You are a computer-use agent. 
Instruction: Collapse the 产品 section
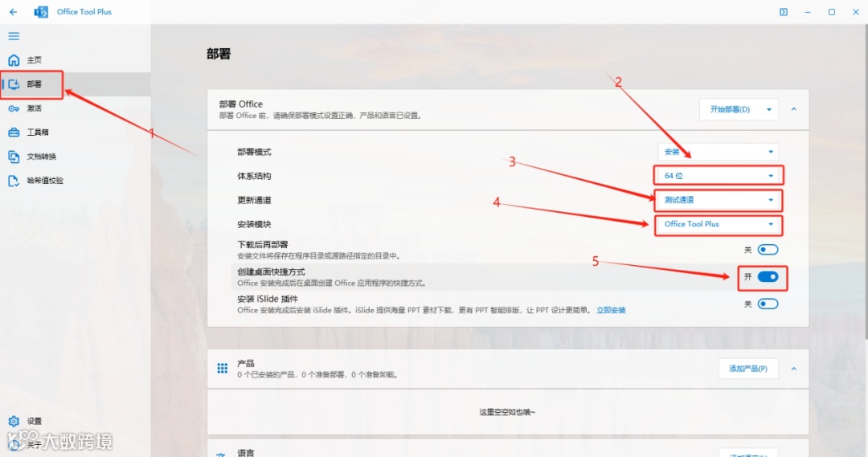click(x=794, y=369)
